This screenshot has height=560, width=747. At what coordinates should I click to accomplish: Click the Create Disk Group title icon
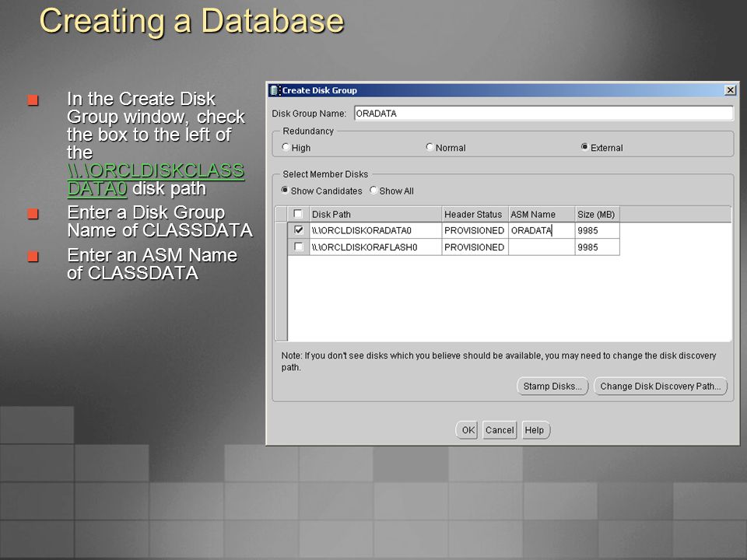coord(274,90)
